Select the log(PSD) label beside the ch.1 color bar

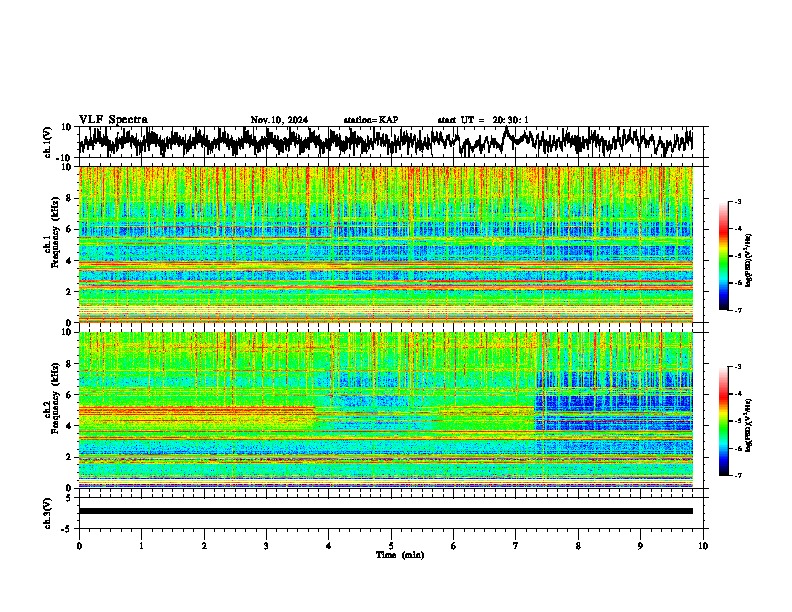(749, 261)
